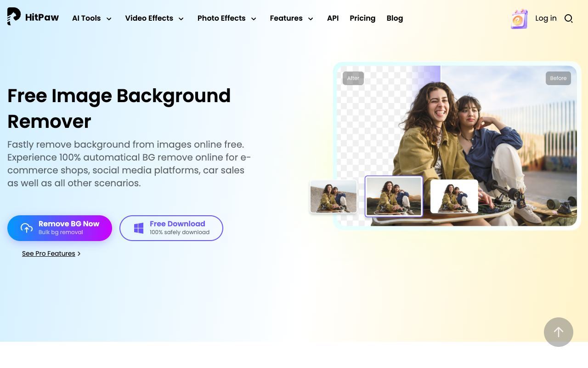This screenshot has height=368, width=588.
Task: Open the Video Effects menu
Action: 149,18
